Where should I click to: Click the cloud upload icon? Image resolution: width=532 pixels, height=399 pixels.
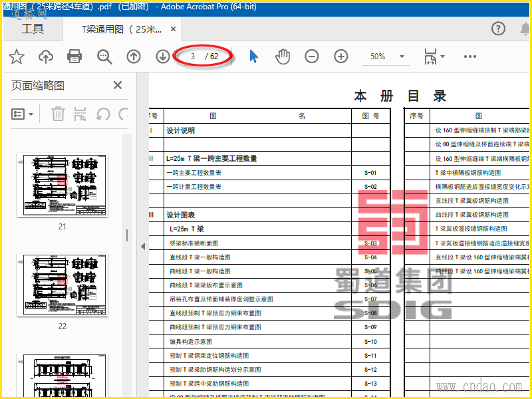46,57
